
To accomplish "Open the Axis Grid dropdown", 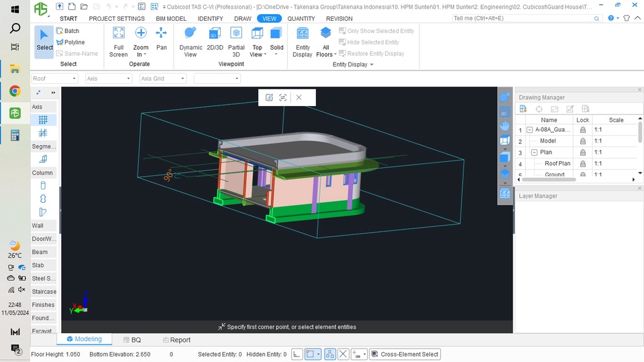I will click(x=162, y=79).
